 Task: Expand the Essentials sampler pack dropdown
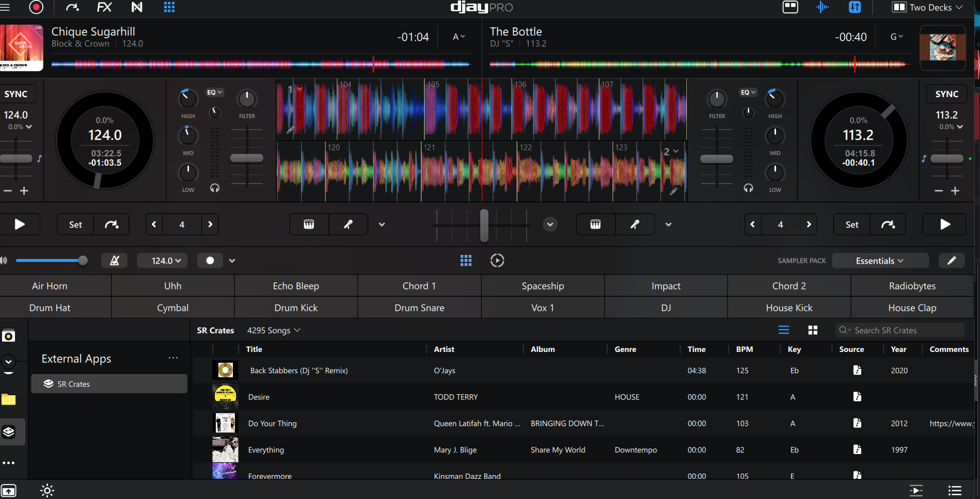[879, 261]
